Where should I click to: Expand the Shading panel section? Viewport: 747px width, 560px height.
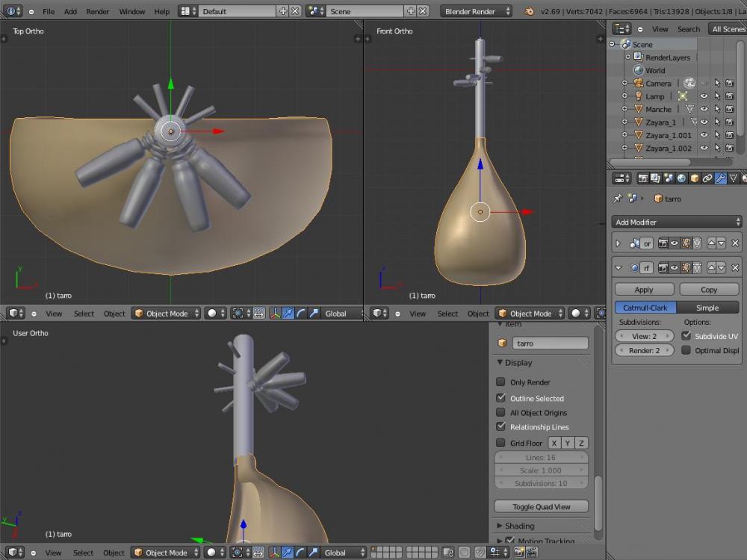click(x=518, y=526)
